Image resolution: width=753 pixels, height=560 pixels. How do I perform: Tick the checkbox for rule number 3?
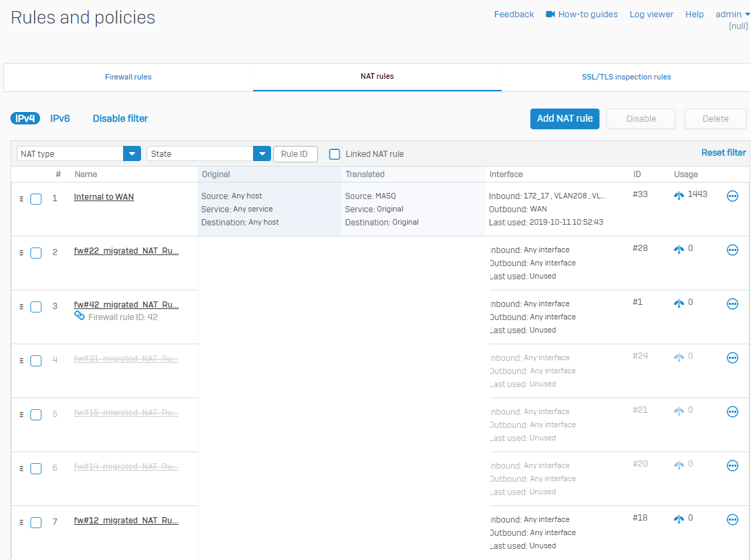[36, 307]
